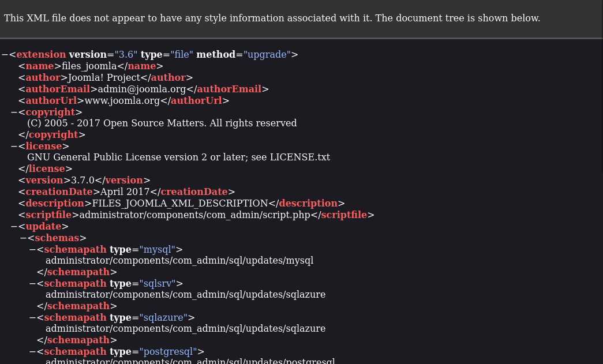Click the Joomla! Project author text
603x364 pixels.
pyautogui.click(x=104, y=78)
